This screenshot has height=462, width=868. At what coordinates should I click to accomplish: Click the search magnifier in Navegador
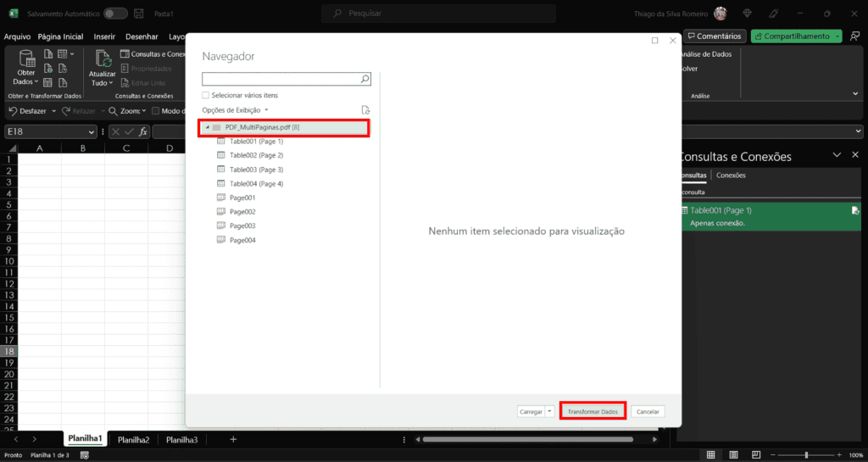pyautogui.click(x=365, y=79)
